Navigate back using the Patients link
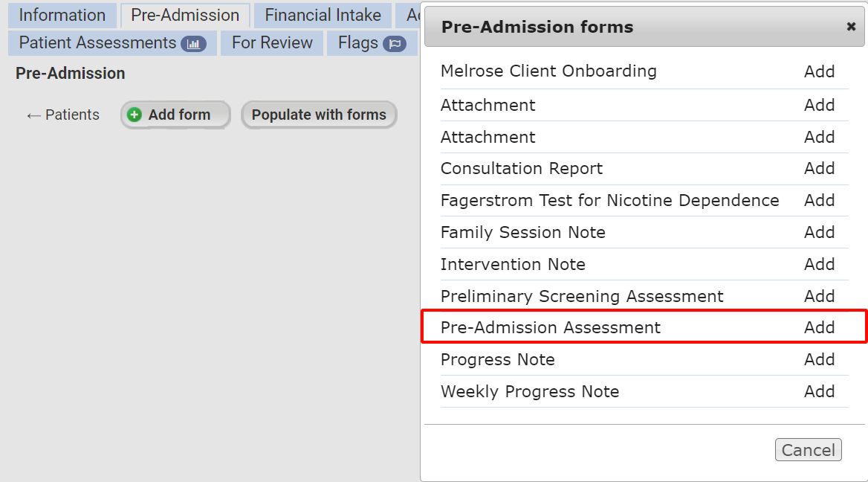The image size is (868, 482). click(62, 115)
